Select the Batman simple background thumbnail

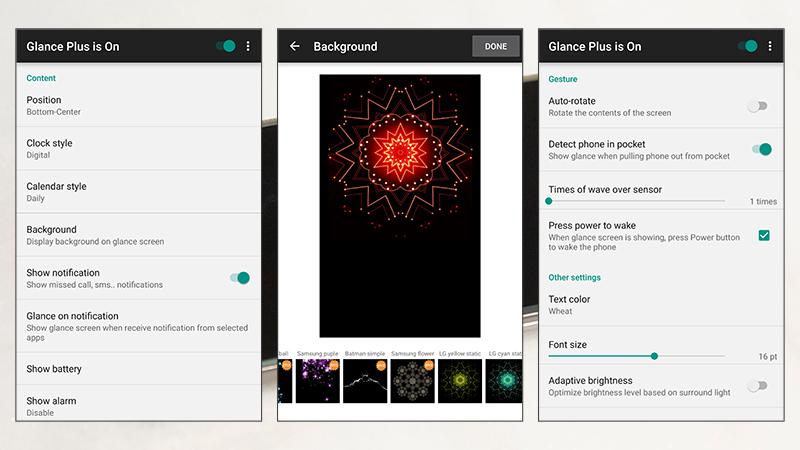point(365,381)
